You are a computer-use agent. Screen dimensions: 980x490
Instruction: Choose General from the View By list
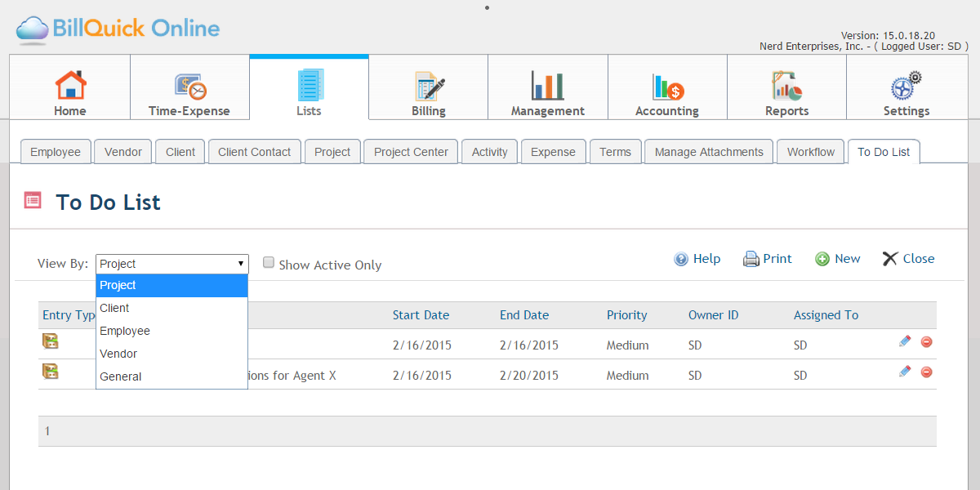[x=171, y=376]
